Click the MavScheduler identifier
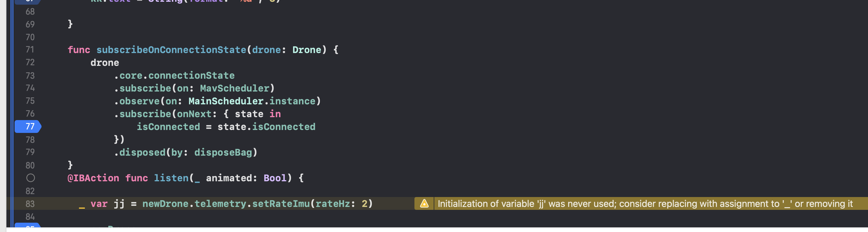Screen dimensions: 868x232 tap(235, 88)
